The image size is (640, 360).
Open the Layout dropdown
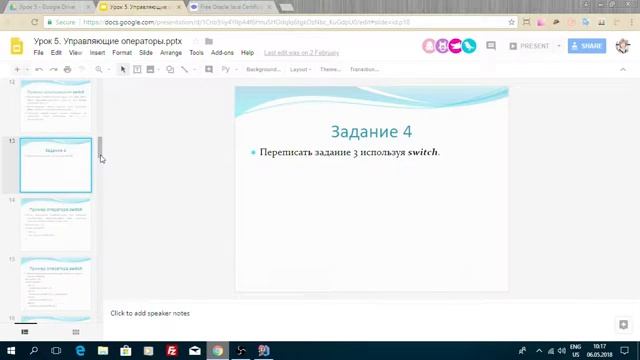click(x=300, y=69)
